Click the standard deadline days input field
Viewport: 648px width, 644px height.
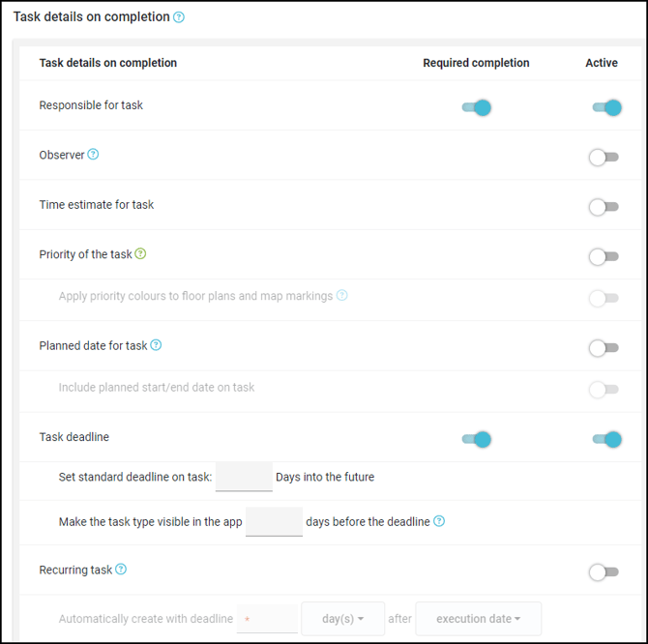click(x=244, y=476)
